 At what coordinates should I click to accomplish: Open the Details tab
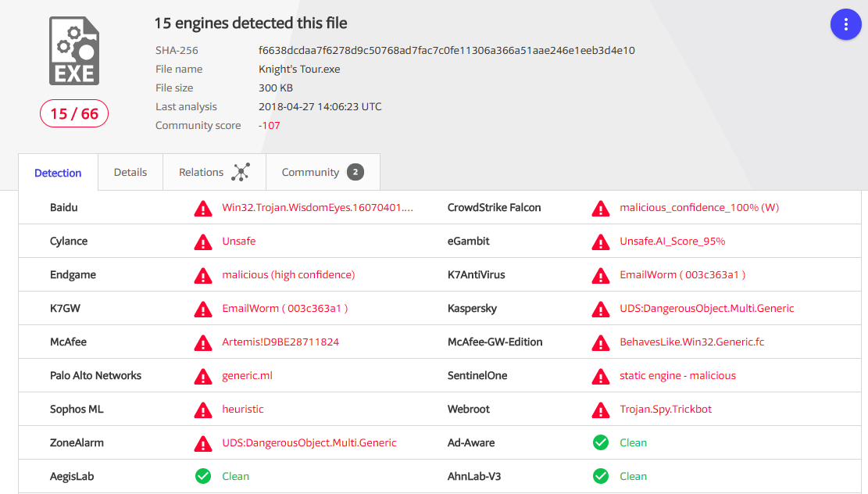tap(130, 172)
